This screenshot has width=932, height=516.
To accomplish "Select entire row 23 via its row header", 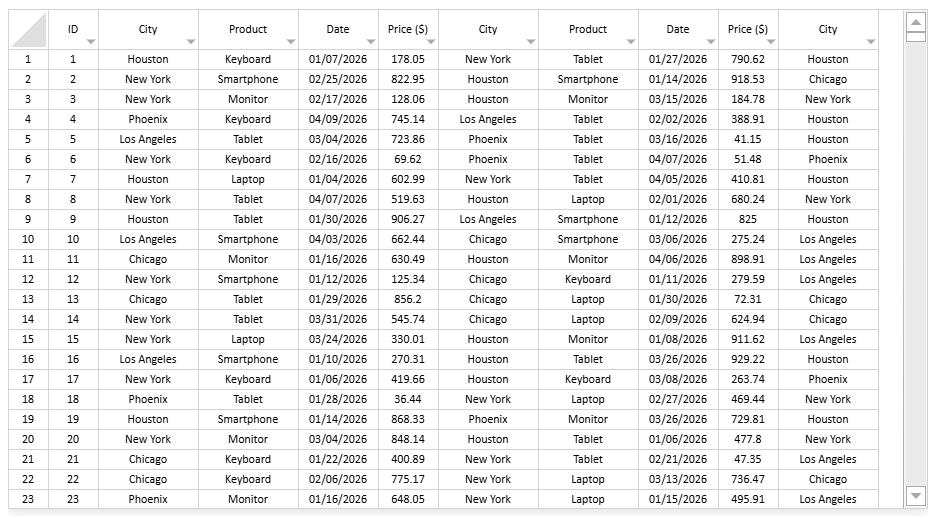I will point(28,499).
